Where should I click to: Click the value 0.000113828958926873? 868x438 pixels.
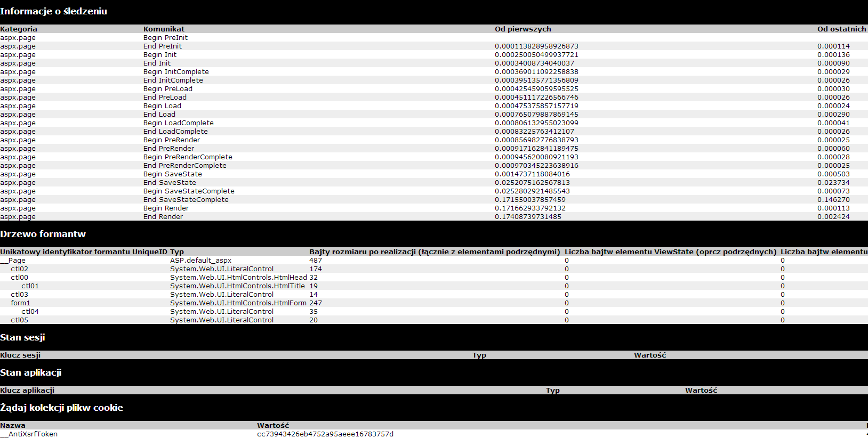[536, 46]
